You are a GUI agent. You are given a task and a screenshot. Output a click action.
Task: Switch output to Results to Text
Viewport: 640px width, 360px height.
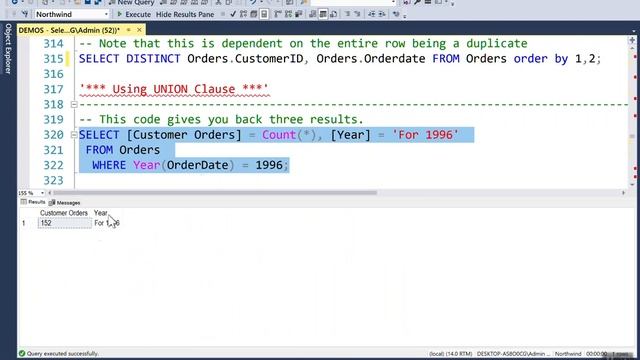tap(313, 14)
